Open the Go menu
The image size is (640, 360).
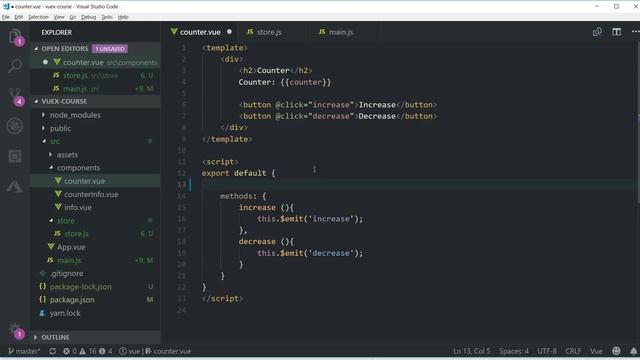pyautogui.click(x=73, y=17)
